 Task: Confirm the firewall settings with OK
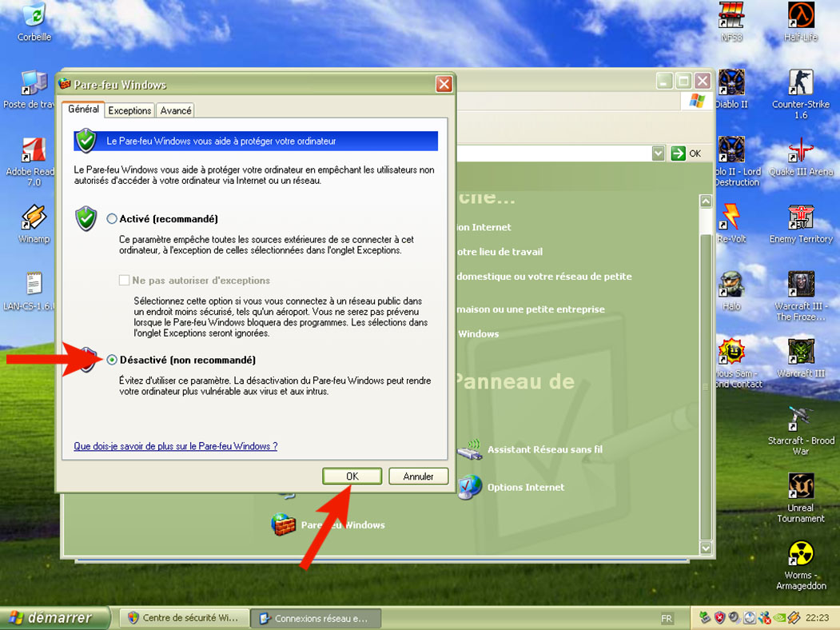[x=352, y=476]
